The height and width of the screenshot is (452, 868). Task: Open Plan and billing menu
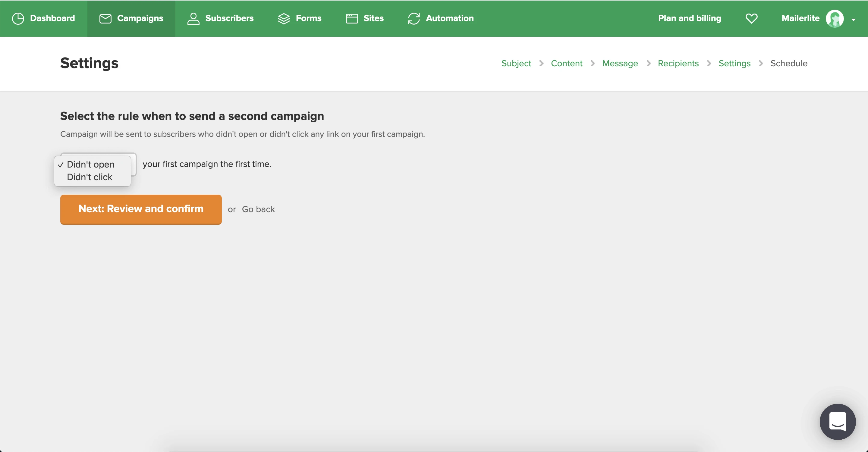[x=689, y=18]
